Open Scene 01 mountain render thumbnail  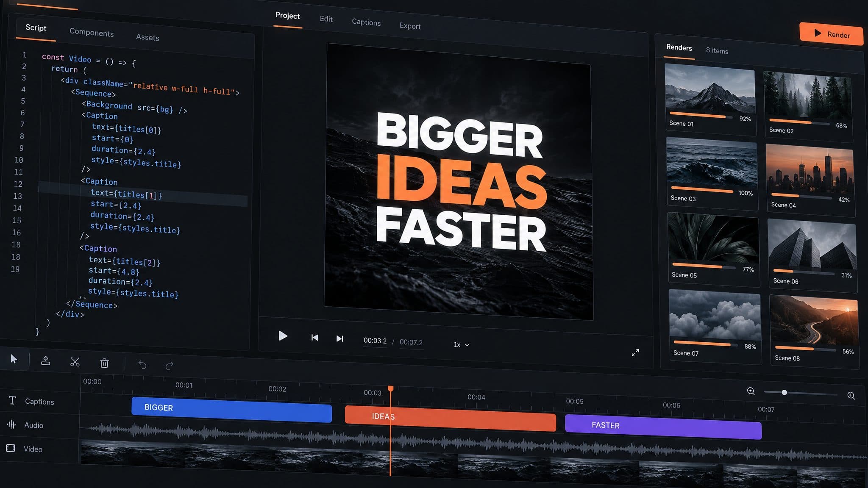(710, 88)
